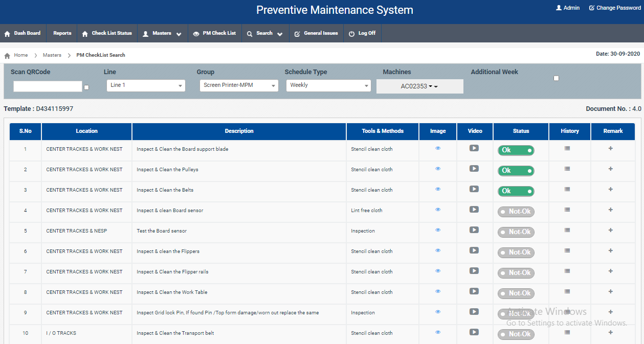Open the Masters menu
Image resolution: width=644 pixels, height=344 pixels.
click(162, 33)
